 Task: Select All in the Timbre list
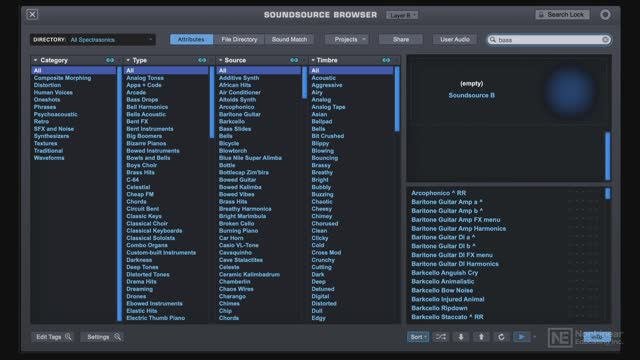coord(351,71)
